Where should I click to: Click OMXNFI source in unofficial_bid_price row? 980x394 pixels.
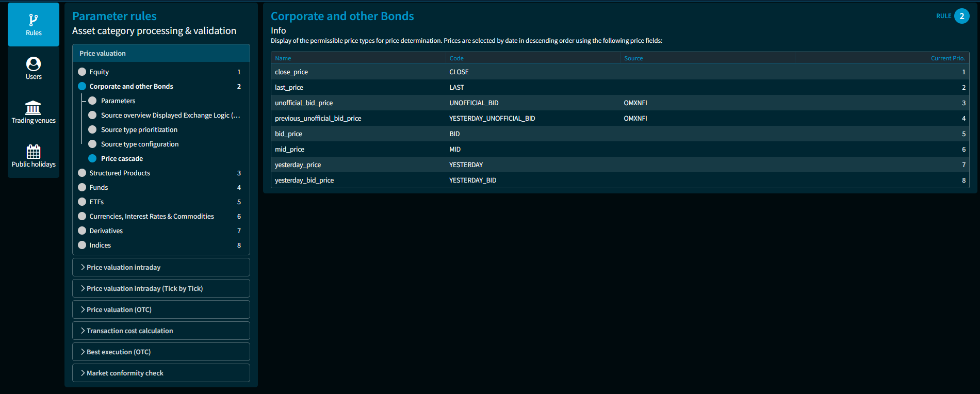pos(635,103)
